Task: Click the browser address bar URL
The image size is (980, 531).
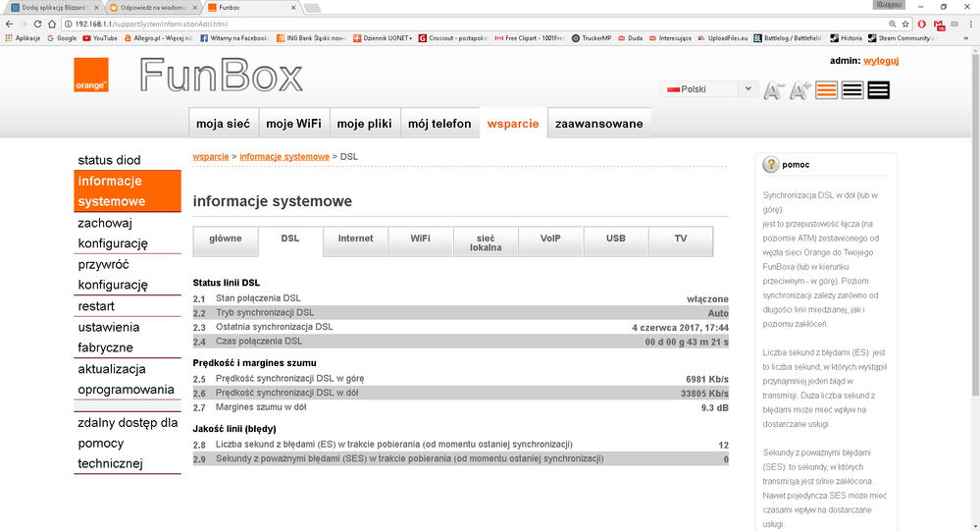Action: 151,24
